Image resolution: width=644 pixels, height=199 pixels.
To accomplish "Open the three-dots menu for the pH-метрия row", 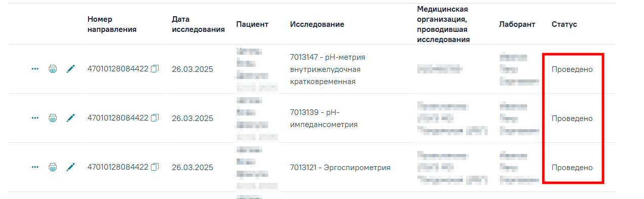I will [x=35, y=69].
